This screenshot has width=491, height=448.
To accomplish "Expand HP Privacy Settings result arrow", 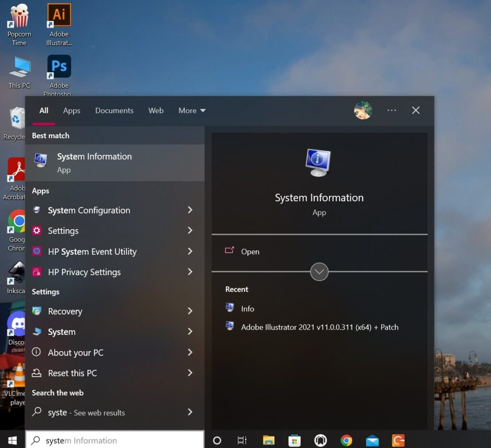I will point(190,272).
